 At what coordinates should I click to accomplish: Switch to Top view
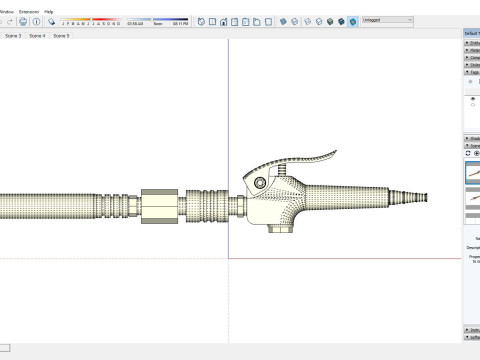212,22
